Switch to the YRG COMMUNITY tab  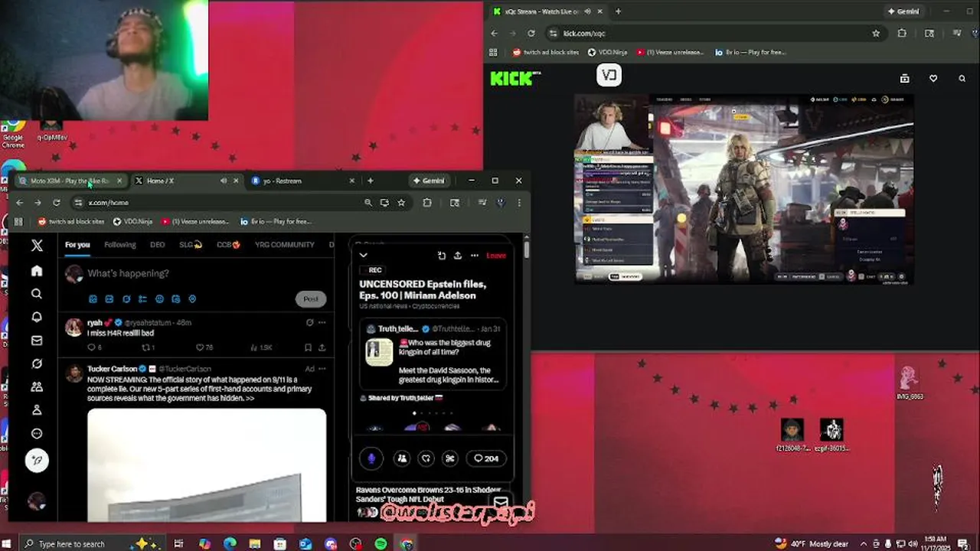(x=284, y=245)
